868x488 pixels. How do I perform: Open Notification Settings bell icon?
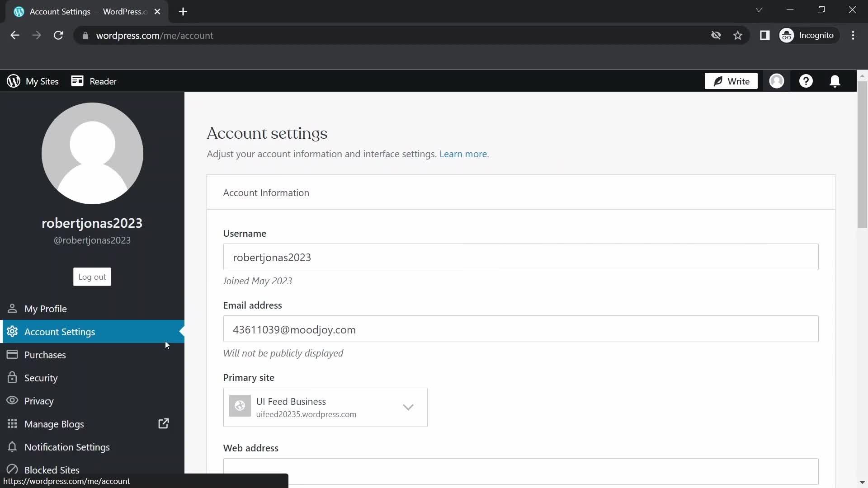[x=12, y=447]
